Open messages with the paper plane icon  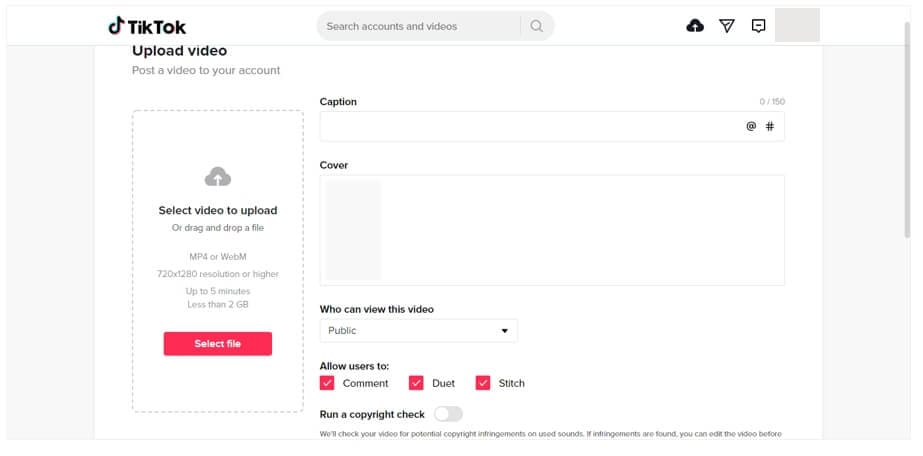[727, 26]
